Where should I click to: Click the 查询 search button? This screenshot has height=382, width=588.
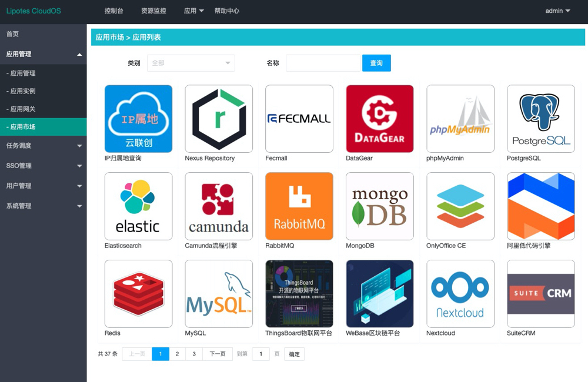(x=376, y=63)
